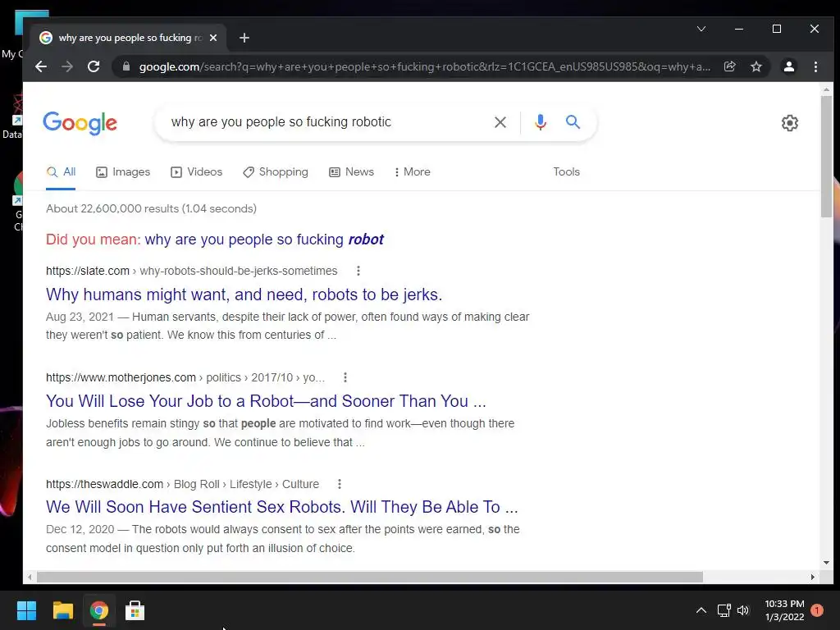The width and height of the screenshot is (840, 630).
Task: Switch to the Videos tab
Action: click(196, 172)
